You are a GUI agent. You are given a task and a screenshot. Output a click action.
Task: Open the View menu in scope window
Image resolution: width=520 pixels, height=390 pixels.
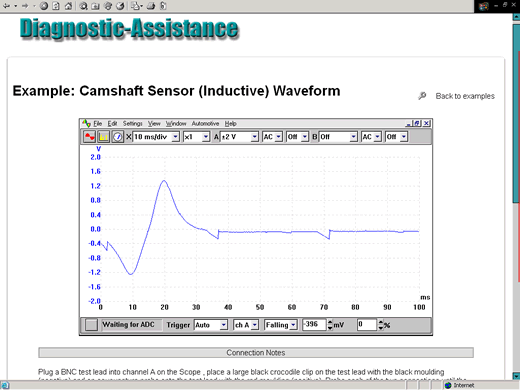pyautogui.click(x=154, y=123)
